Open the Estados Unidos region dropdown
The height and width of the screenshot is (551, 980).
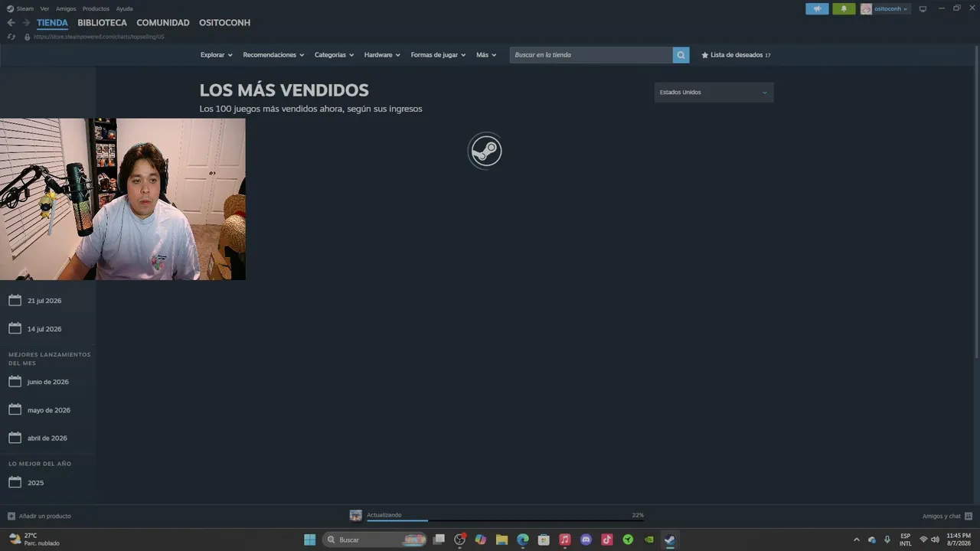tap(714, 92)
